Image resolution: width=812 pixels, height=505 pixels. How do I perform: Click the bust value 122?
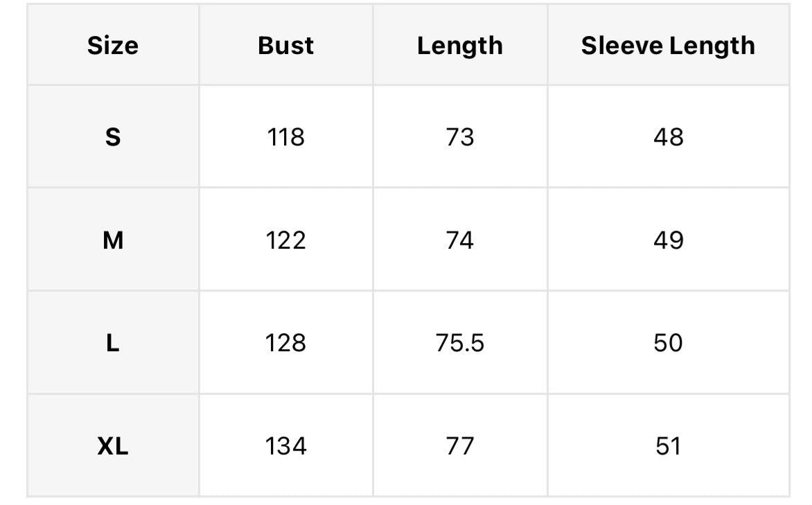286,240
